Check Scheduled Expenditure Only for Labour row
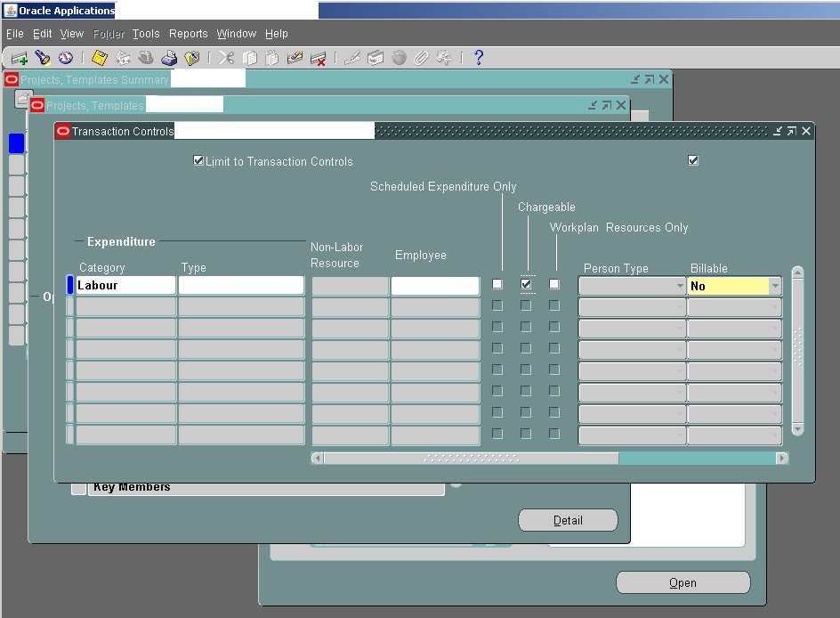 (x=497, y=284)
